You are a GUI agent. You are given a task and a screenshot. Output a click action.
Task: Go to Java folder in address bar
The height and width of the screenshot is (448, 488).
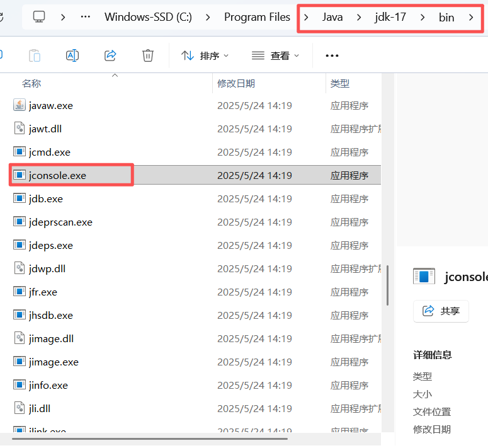332,17
